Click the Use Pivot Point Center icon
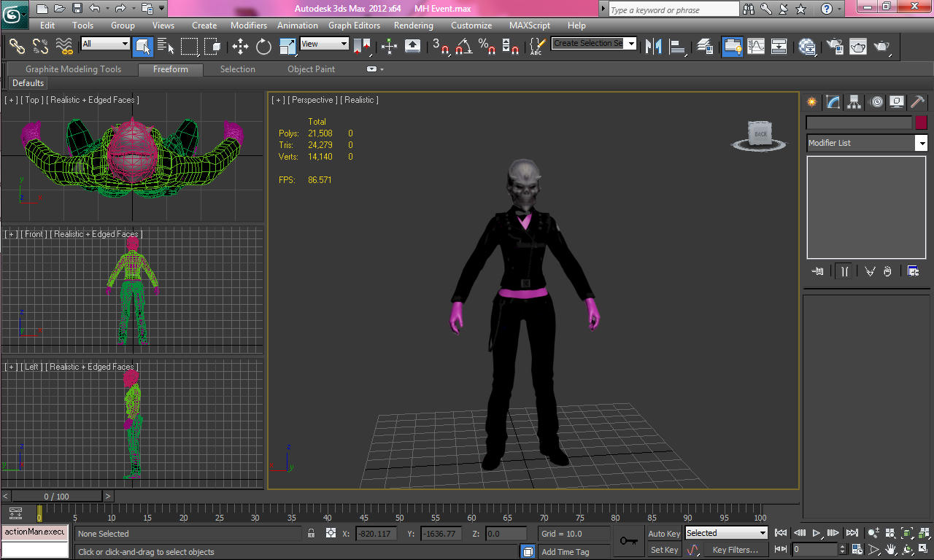 362,47
